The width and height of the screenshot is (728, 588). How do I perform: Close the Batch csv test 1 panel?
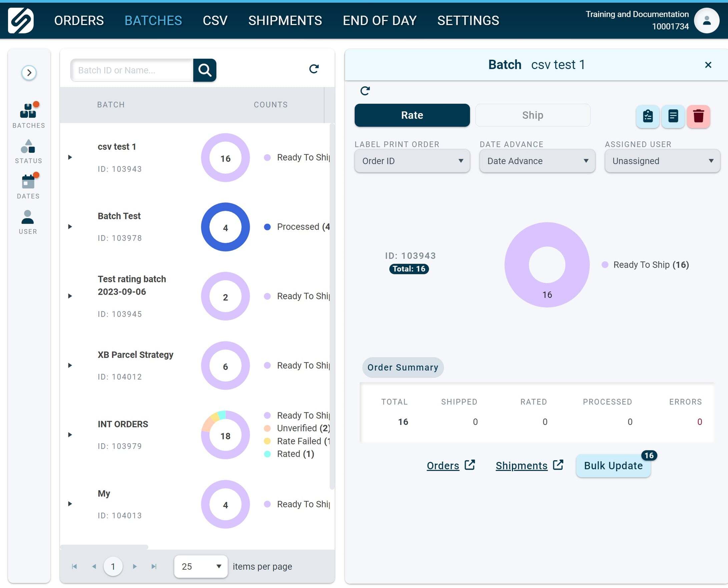coord(708,65)
